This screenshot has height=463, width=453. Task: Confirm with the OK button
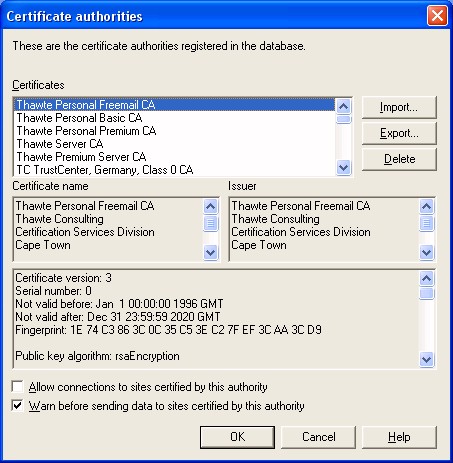click(x=237, y=437)
